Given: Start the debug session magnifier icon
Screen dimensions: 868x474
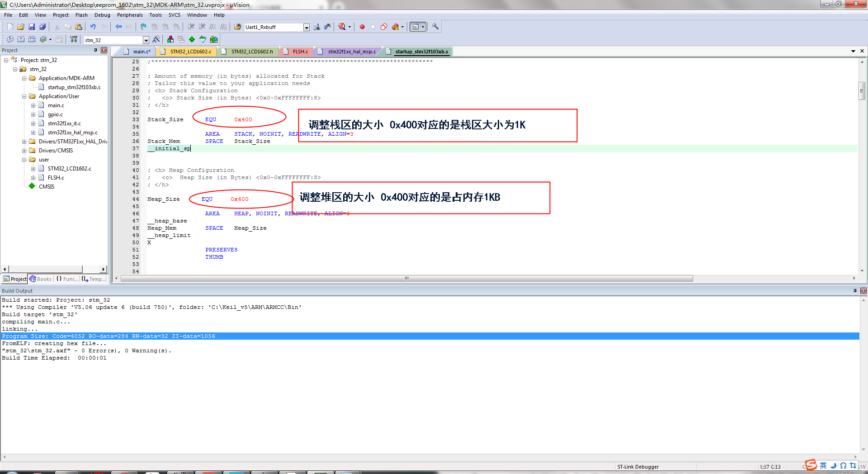Looking at the screenshot, I should point(342,27).
